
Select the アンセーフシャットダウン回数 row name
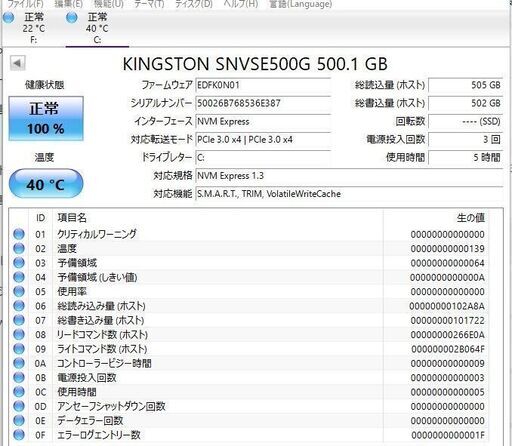click(x=111, y=406)
